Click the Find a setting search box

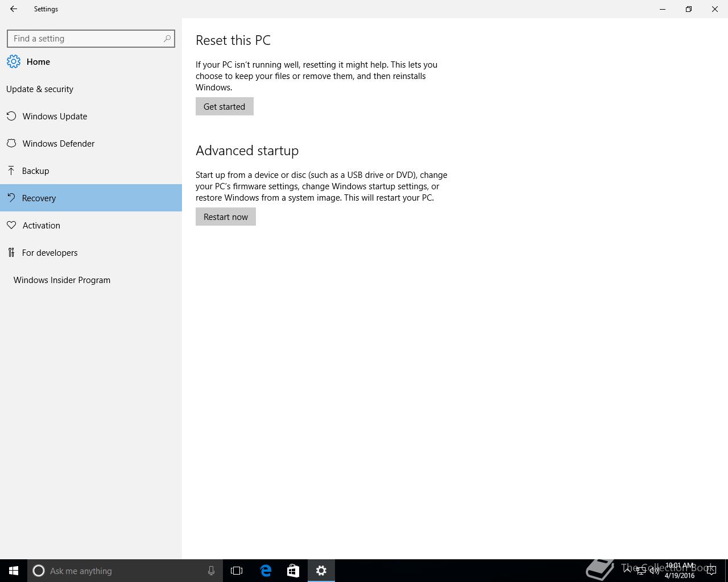91,39
